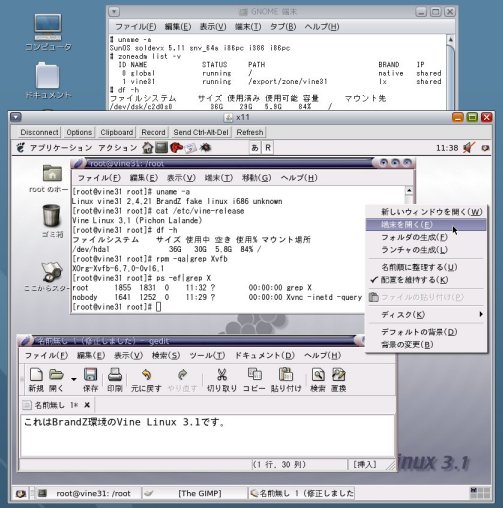Save the gedit document with floppy icon

pyautogui.click(x=90, y=380)
